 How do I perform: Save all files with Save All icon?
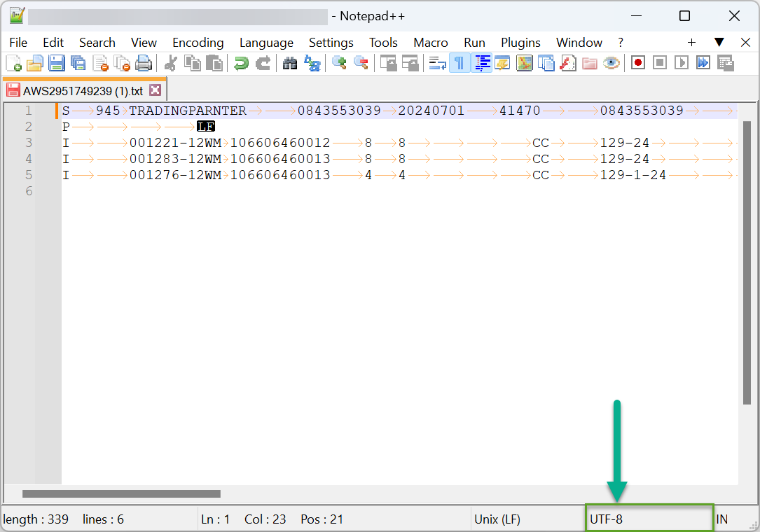[x=76, y=63]
